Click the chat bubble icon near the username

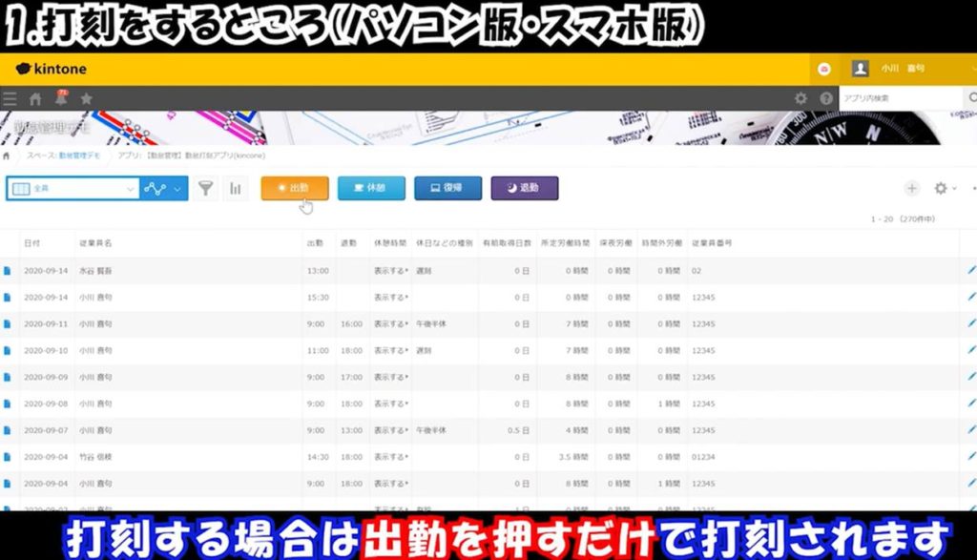pos(823,69)
